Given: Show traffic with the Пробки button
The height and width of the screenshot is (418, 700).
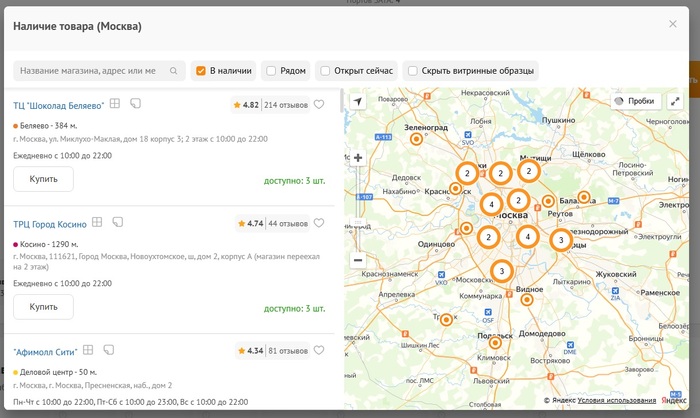Looking at the screenshot, I should point(634,102).
